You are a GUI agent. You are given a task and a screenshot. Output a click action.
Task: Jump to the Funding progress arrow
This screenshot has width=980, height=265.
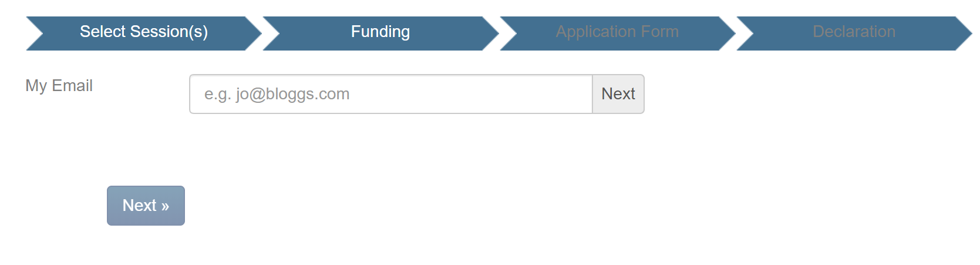(380, 32)
